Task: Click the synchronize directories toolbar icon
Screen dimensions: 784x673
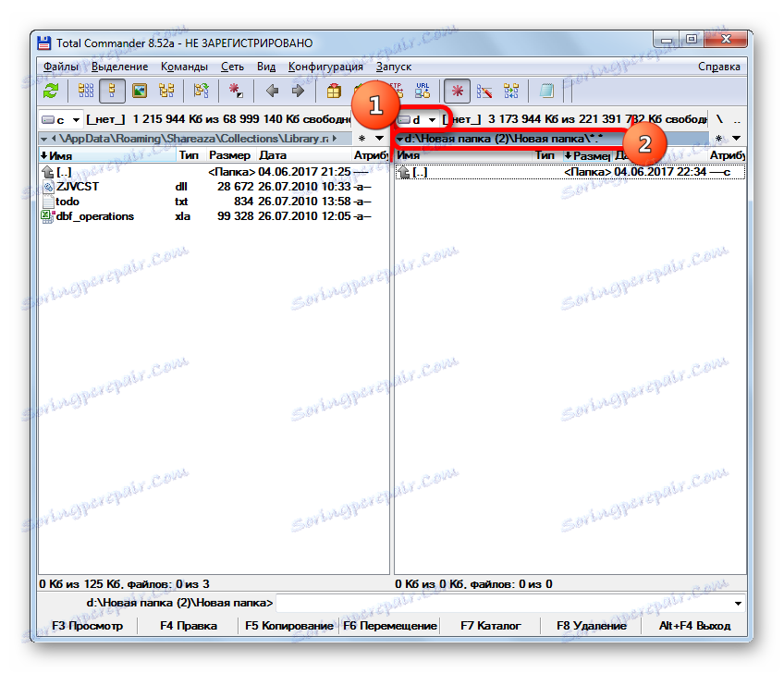Action: click(x=511, y=91)
